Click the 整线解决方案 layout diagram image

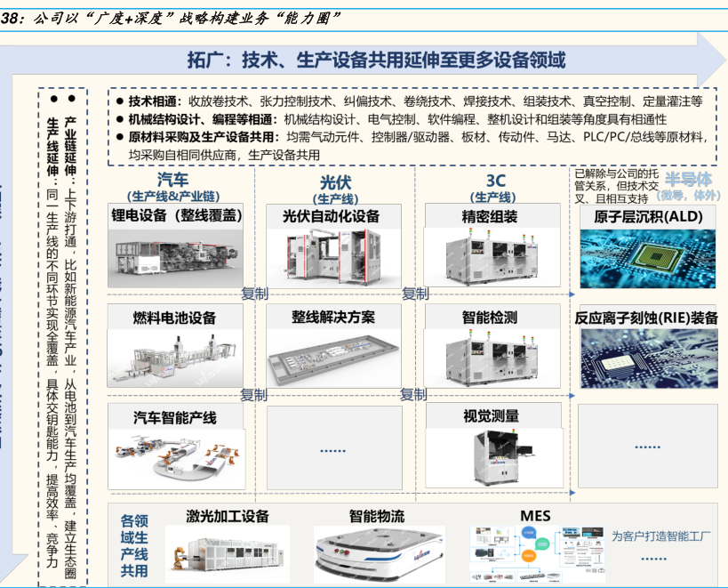(331, 356)
